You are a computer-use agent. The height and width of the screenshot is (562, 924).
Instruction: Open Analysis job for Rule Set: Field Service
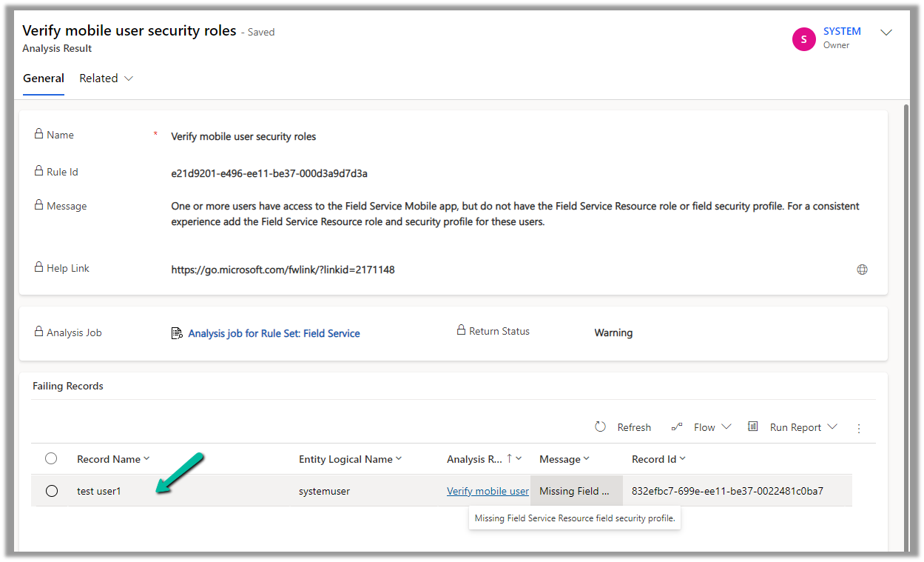click(x=274, y=333)
